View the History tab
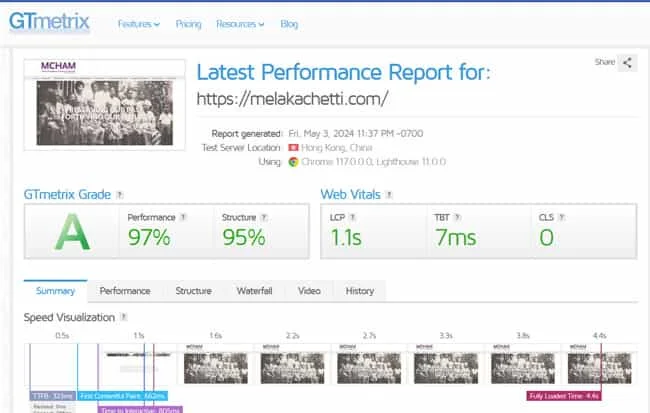 coord(360,291)
